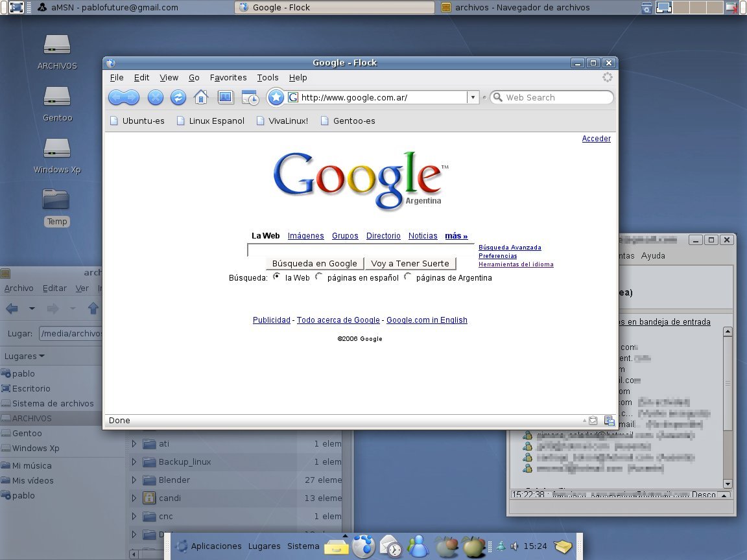Expand the Blender folder row
Viewport: 747px width, 560px height.
(x=134, y=480)
